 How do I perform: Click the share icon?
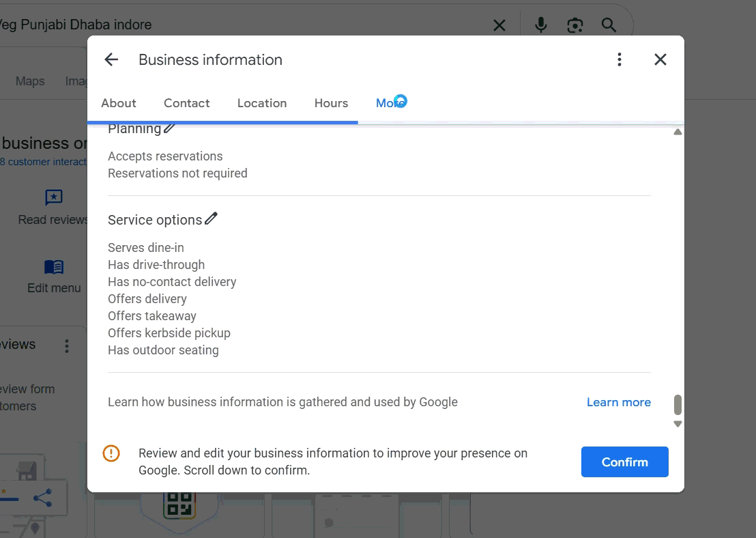point(42,498)
